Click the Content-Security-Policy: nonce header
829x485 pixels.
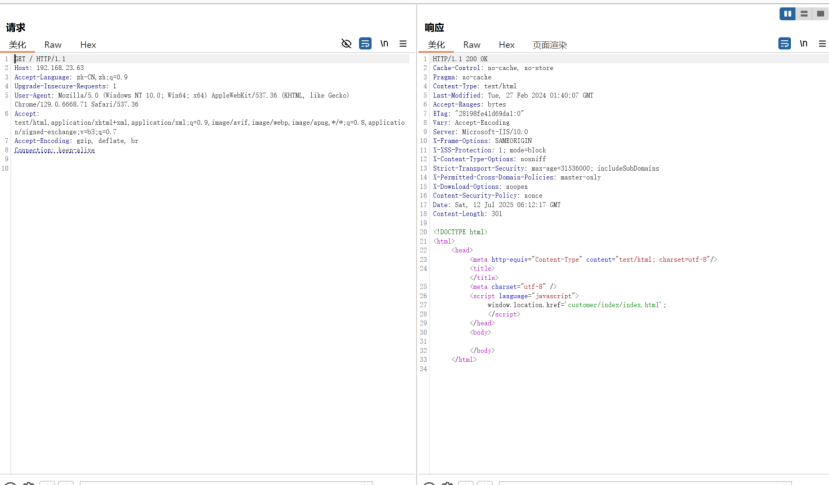487,196
